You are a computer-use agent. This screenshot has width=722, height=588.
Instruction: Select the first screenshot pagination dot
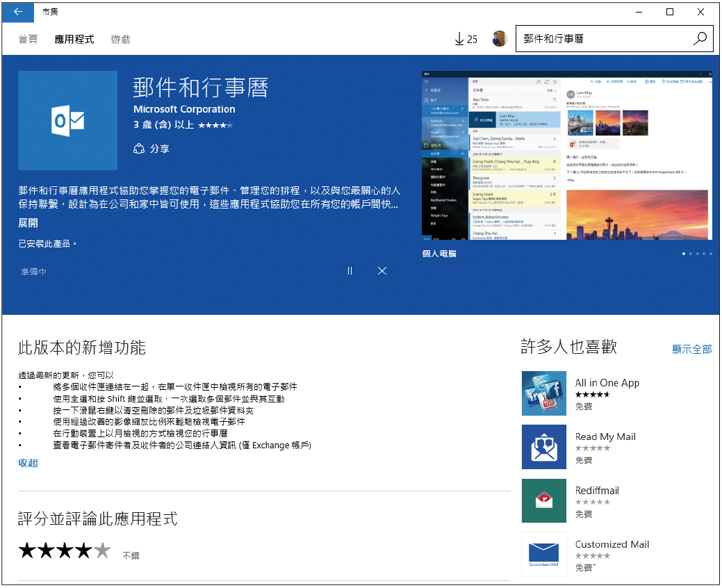pyautogui.click(x=684, y=254)
